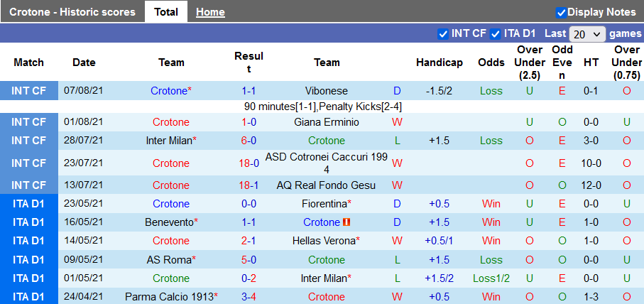Click the Parma Calcio 1913 team link

(169, 296)
